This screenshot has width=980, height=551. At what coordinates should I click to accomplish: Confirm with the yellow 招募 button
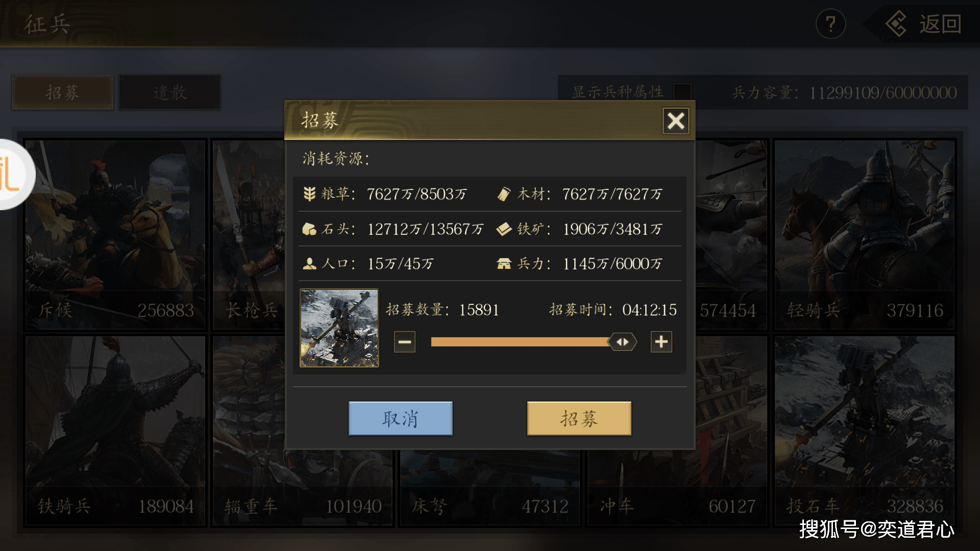click(x=579, y=418)
